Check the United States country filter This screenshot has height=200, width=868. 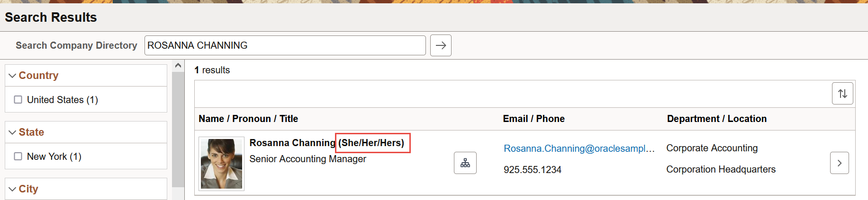pyautogui.click(x=18, y=100)
